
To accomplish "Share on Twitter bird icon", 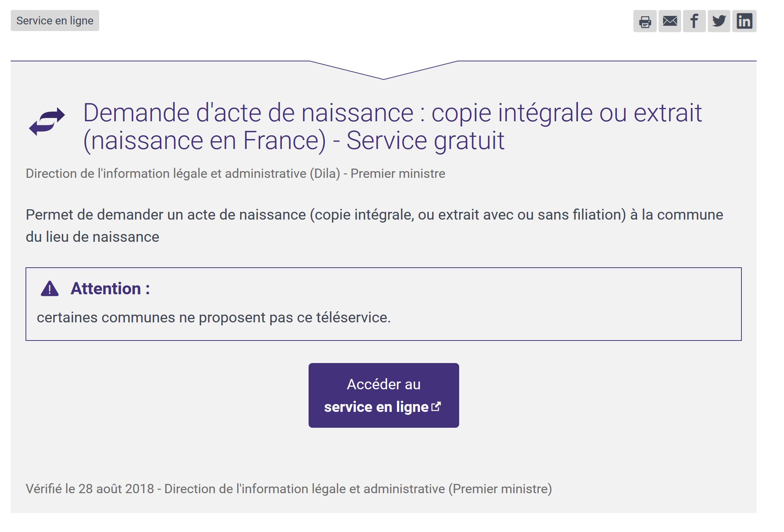I will click(719, 21).
